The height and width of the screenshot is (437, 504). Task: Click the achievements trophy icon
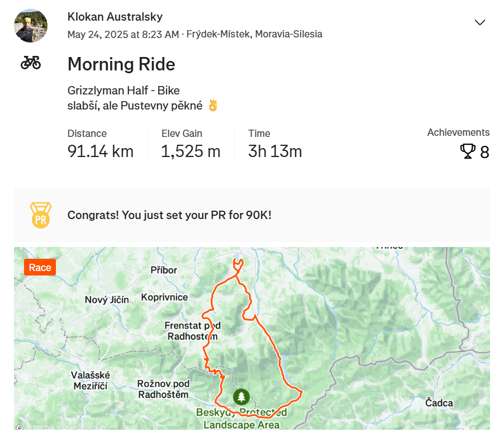(467, 151)
